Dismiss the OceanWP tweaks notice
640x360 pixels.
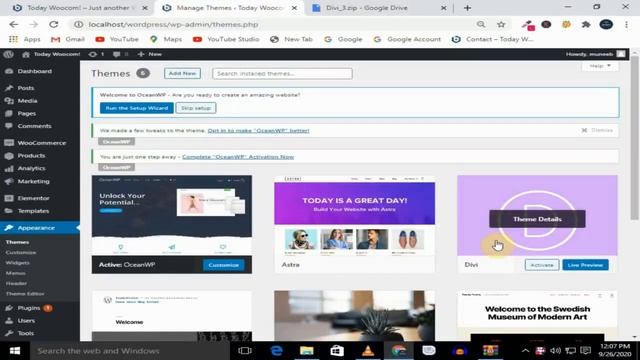tap(597, 130)
